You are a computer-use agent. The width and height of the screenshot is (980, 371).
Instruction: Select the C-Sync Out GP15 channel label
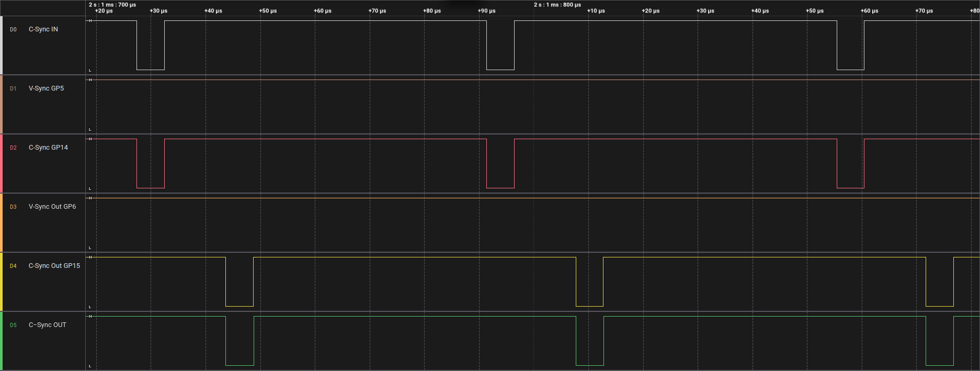click(54, 266)
